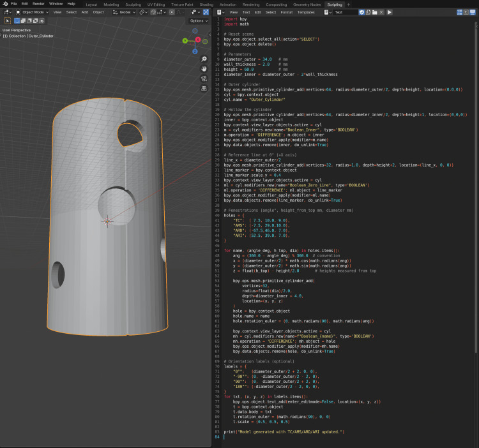This screenshot has height=448, width=479.
Task: Toggle snapping magnet in viewport header
Action: tap(154, 12)
